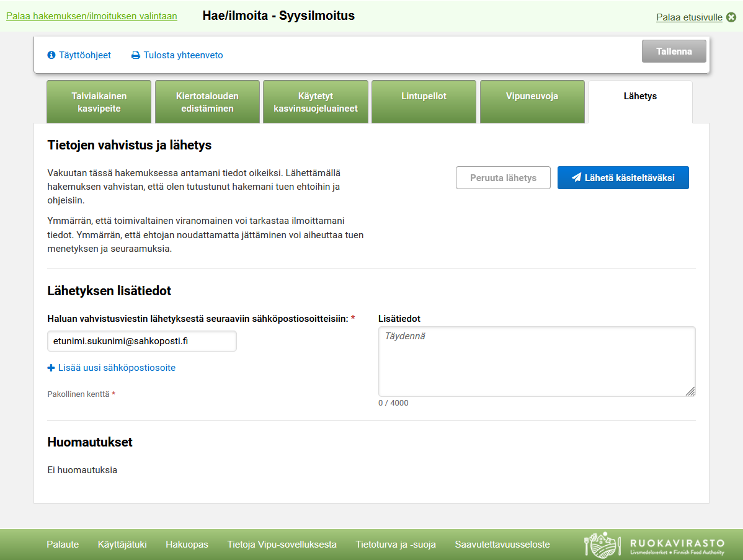
Task: Open the Lintupellot tab
Action: [x=424, y=101]
